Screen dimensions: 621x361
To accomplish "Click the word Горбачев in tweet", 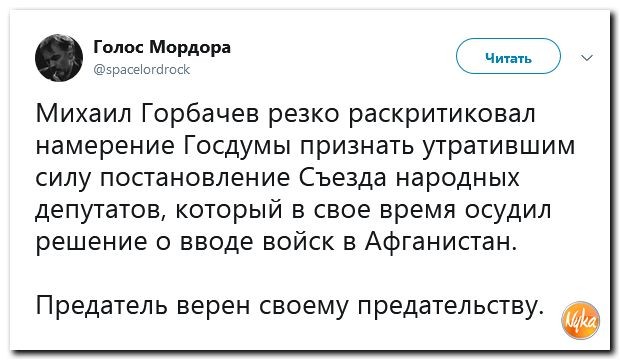I will 200,114.
